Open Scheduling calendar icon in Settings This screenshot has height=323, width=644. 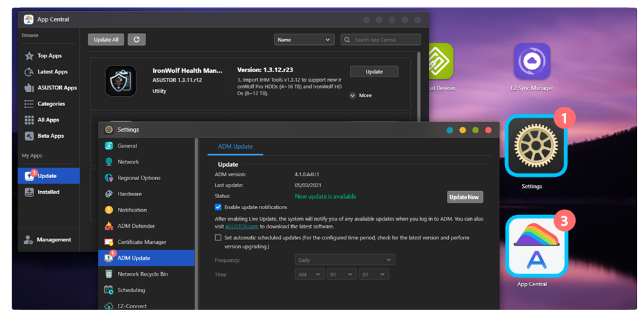(109, 290)
